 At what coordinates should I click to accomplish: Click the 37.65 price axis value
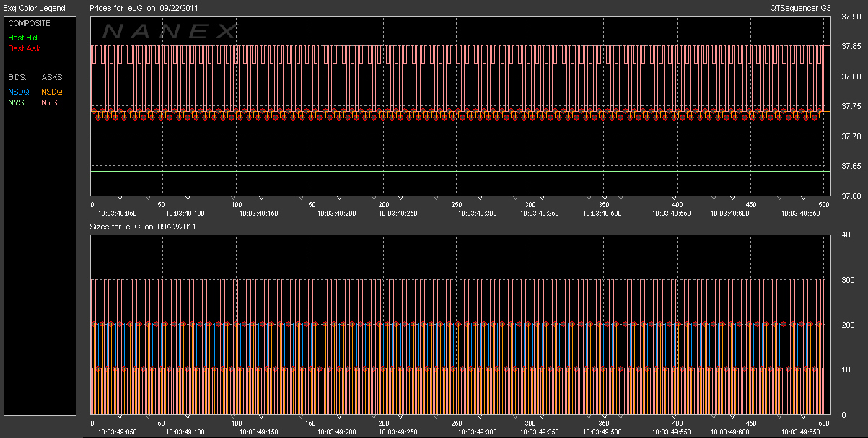(851, 167)
